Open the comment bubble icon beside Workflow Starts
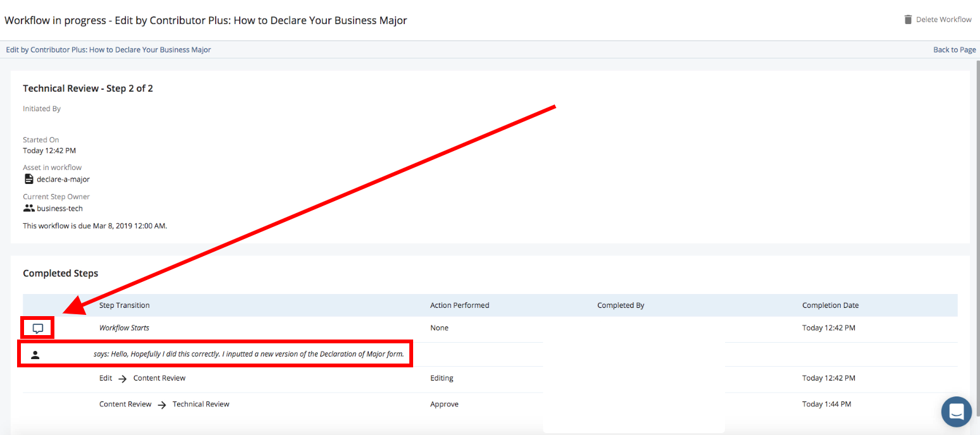Image resolution: width=980 pixels, height=435 pixels. [37, 328]
